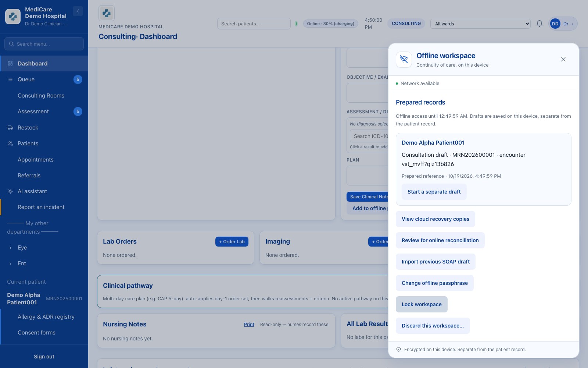Click Start a separate draft
588x368 pixels.
434,192
